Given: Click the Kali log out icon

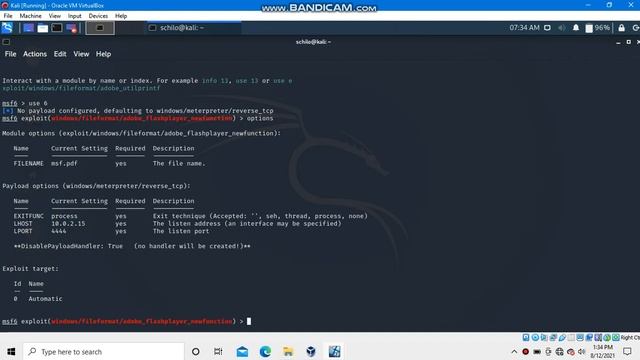Looking at the screenshot, I should pos(636,28).
